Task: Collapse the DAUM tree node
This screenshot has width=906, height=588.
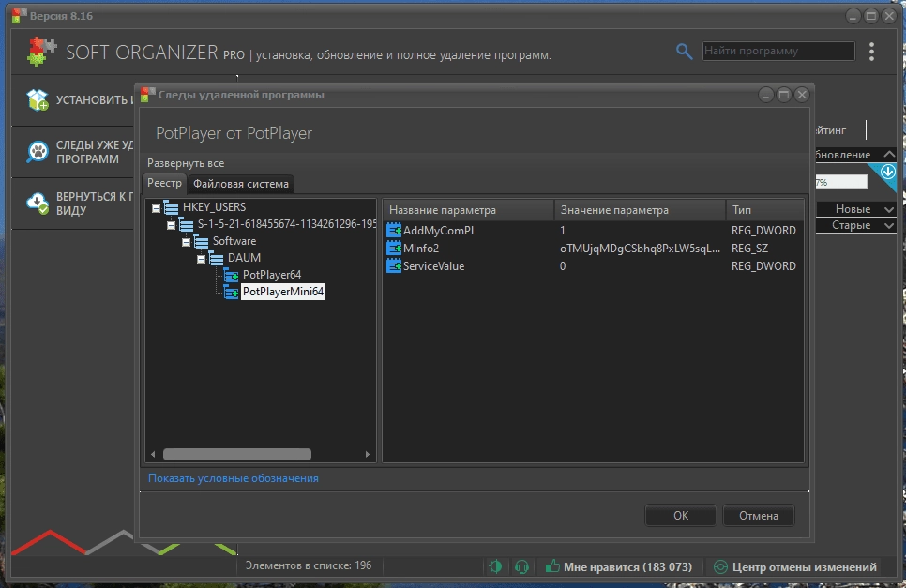Action: (x=201, y=259)
